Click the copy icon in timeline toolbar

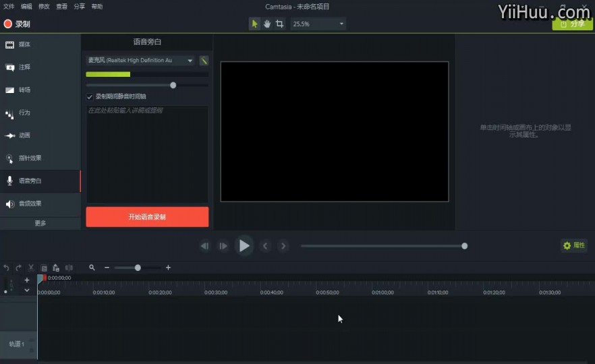coord(44,268)
